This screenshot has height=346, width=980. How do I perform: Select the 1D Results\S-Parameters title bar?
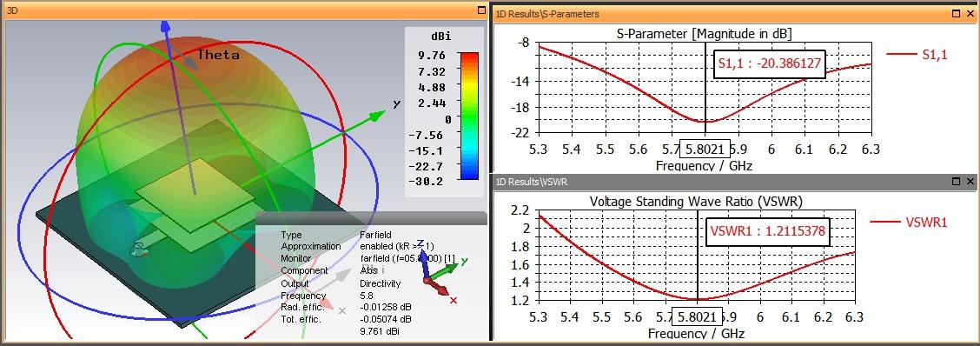[x=735, y=13]
